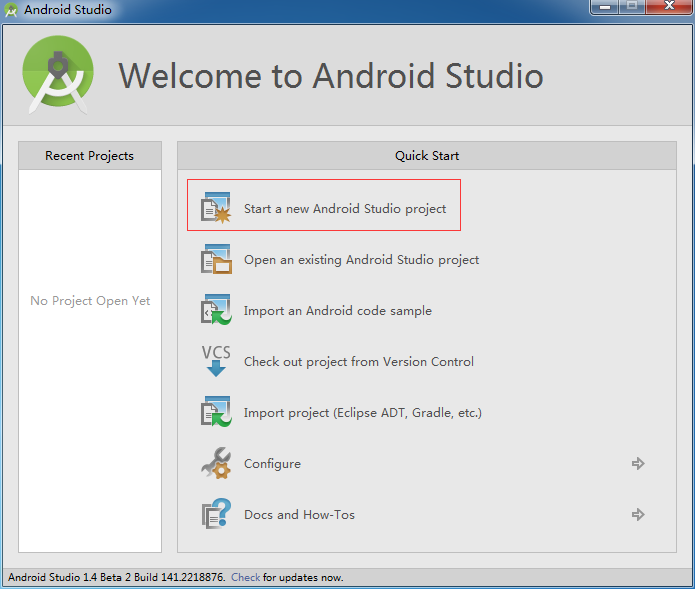Click the new project icon with orange star

pyautogui.click(x=216, y=208)
